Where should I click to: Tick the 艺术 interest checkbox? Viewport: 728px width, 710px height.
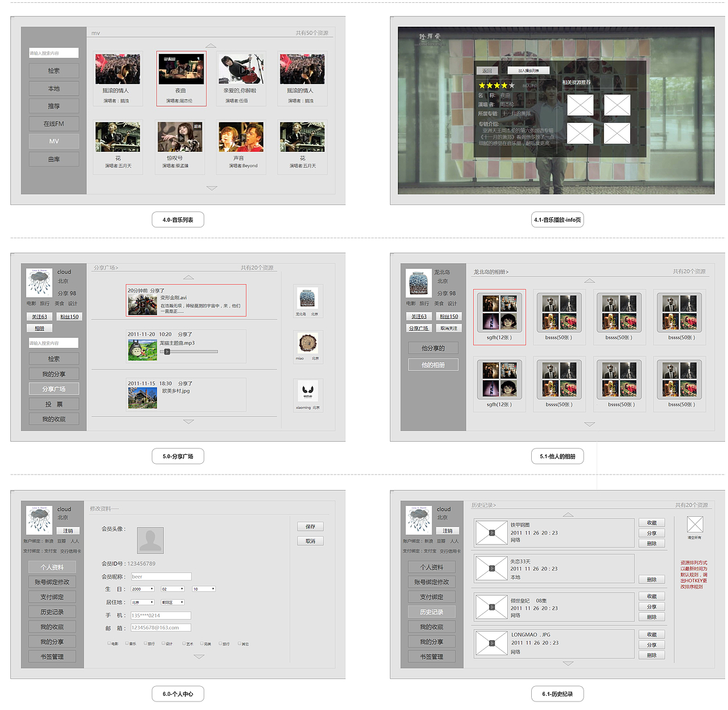(x=184, y=643)
